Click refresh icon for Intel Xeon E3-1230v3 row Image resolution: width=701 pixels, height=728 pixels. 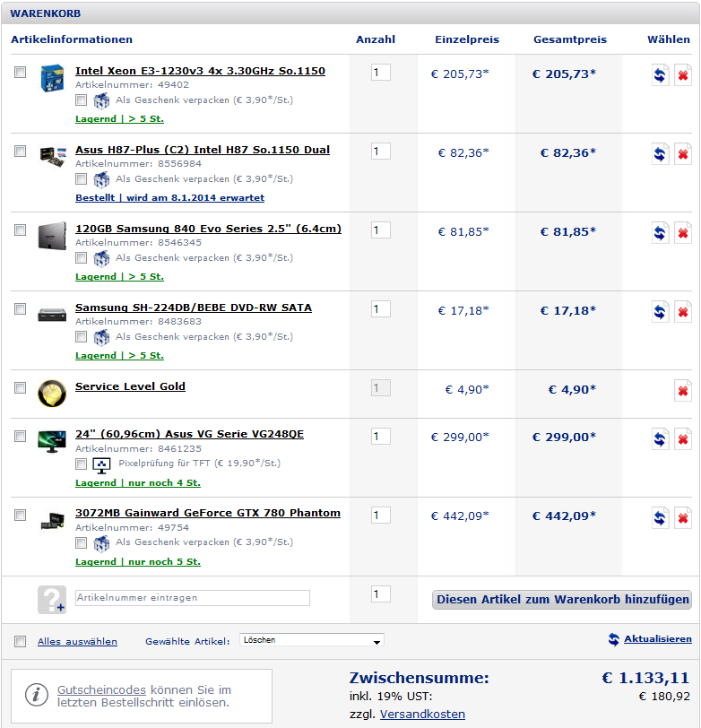point(660,74)
